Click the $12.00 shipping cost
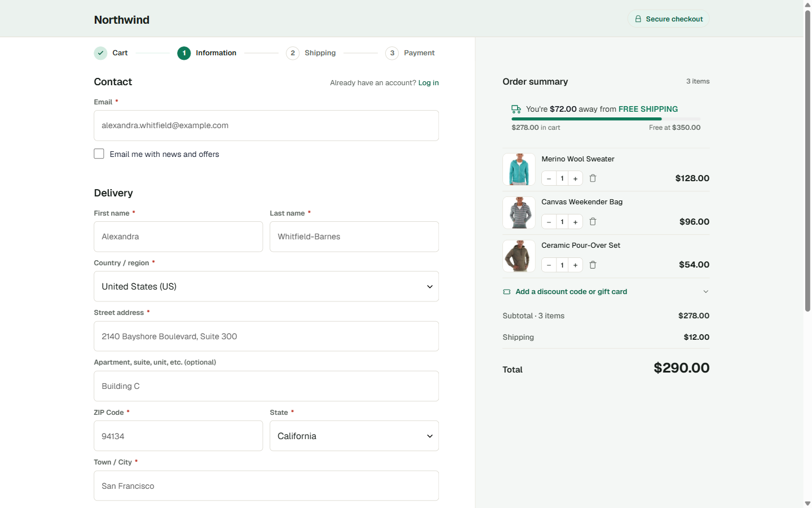Screen dimensions: 812x508 [696, 338]
